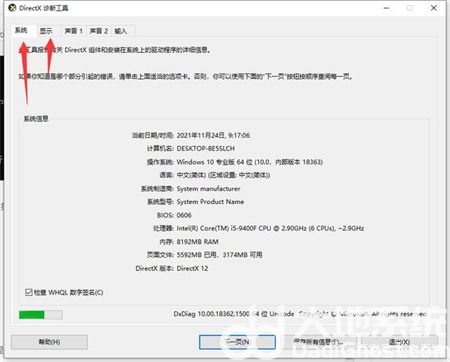This screenshot has width=450, height=362.
Task: Click the language value 中文(简体)
Action: click(x=223, y=175)
